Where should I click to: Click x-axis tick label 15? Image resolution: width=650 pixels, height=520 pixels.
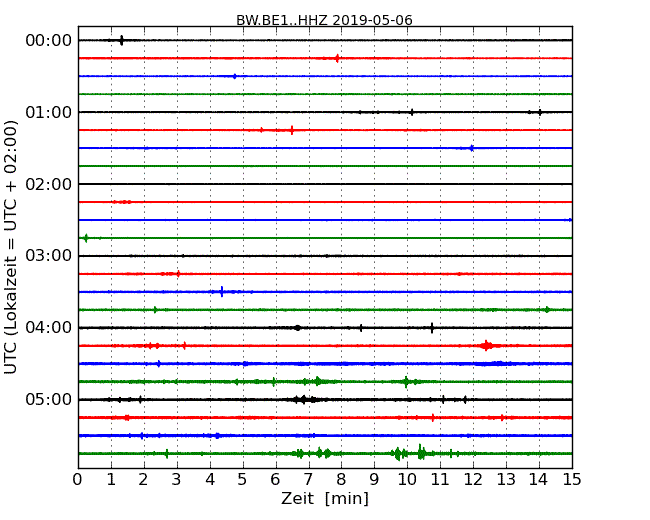572,480
